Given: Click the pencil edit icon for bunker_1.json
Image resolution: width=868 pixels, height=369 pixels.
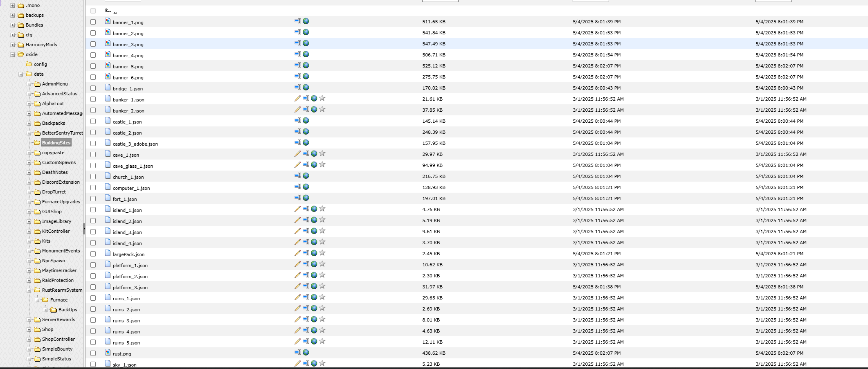Looking at the screenshot, I should click(297, 98).
